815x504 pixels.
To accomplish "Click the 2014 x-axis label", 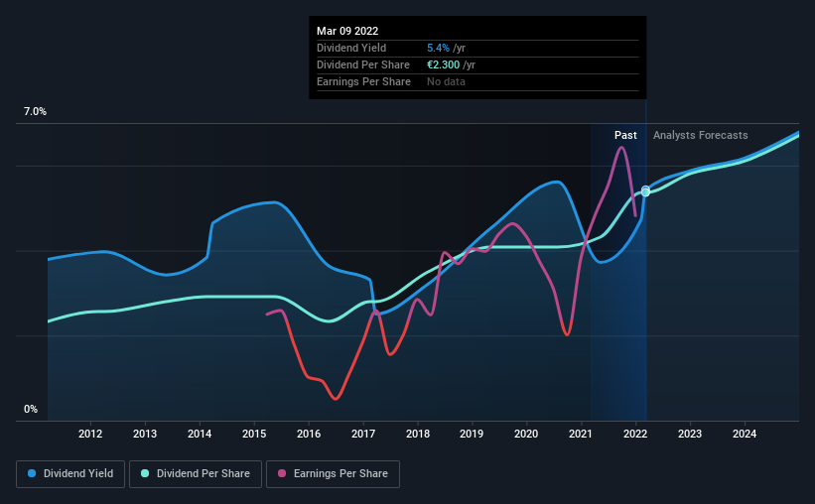I will pos(200,434).
